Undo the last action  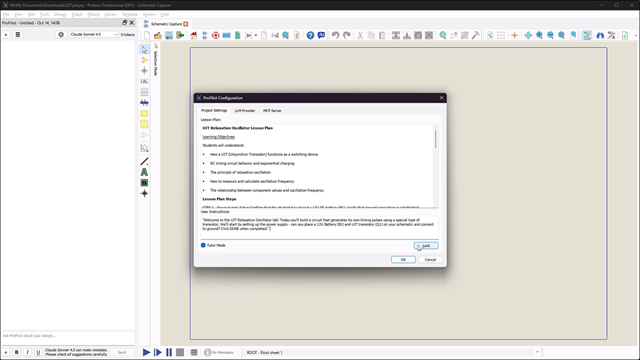click(x=335, y=36)
